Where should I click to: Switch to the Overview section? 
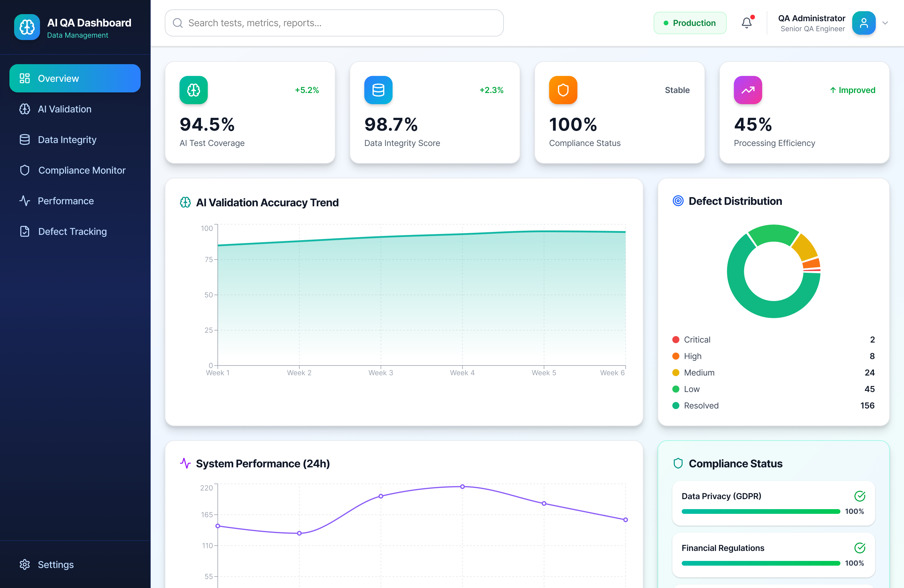tap(74, 78)
